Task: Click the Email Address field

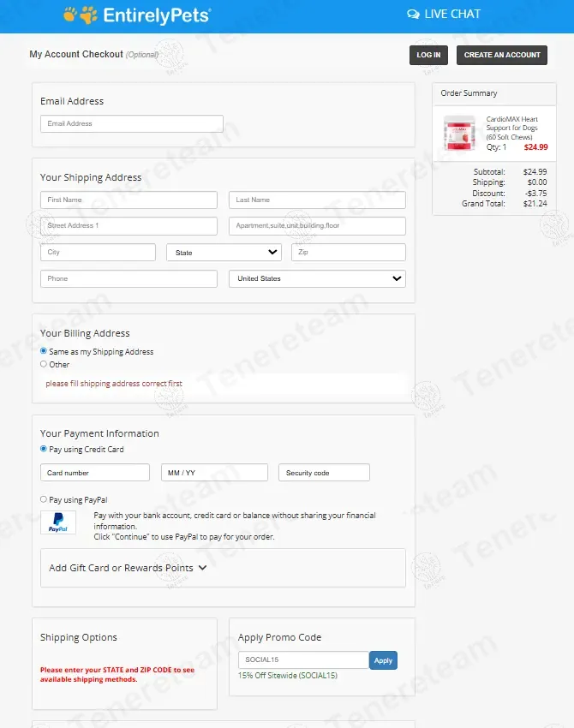Action: click(132, 123)
